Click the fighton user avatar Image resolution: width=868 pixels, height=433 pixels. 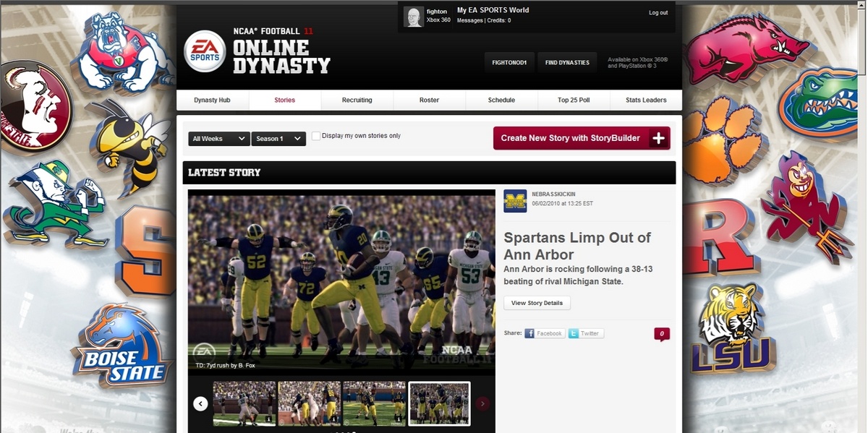[x=414, y=17]
